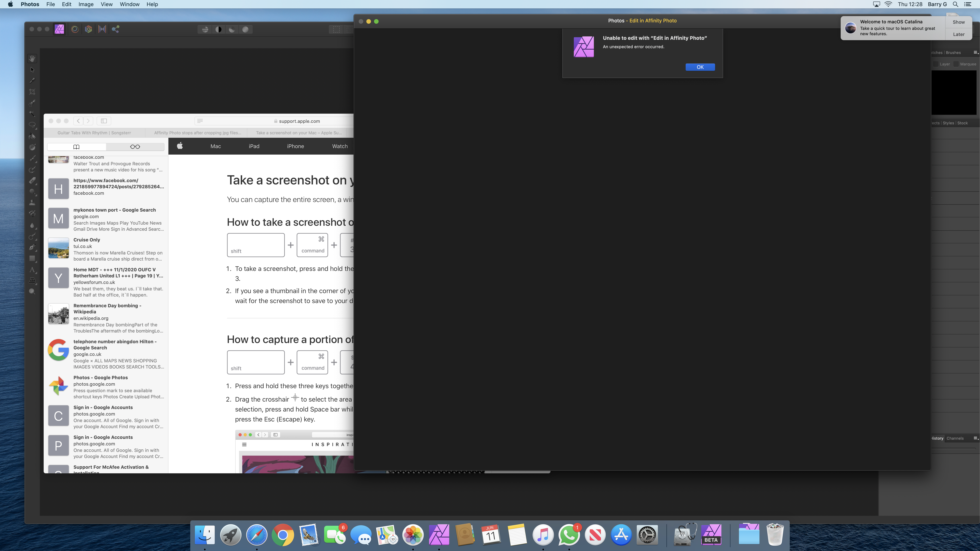
Task: Open Brushes panel options menu
Action: tap(976, 52)
